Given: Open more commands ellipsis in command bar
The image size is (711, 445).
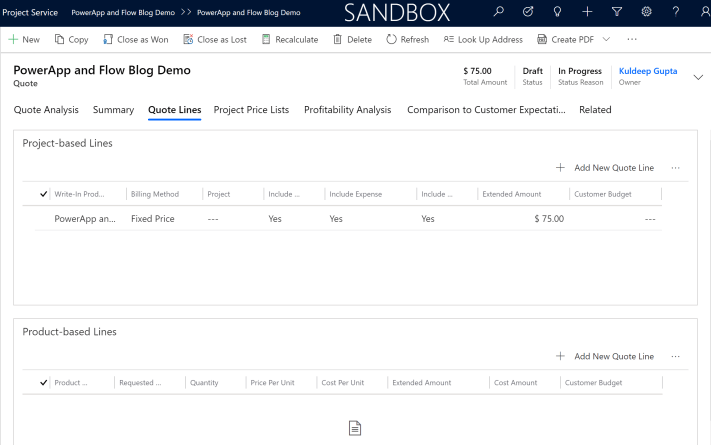Looking at the screenshot, I should coord(631,39).
